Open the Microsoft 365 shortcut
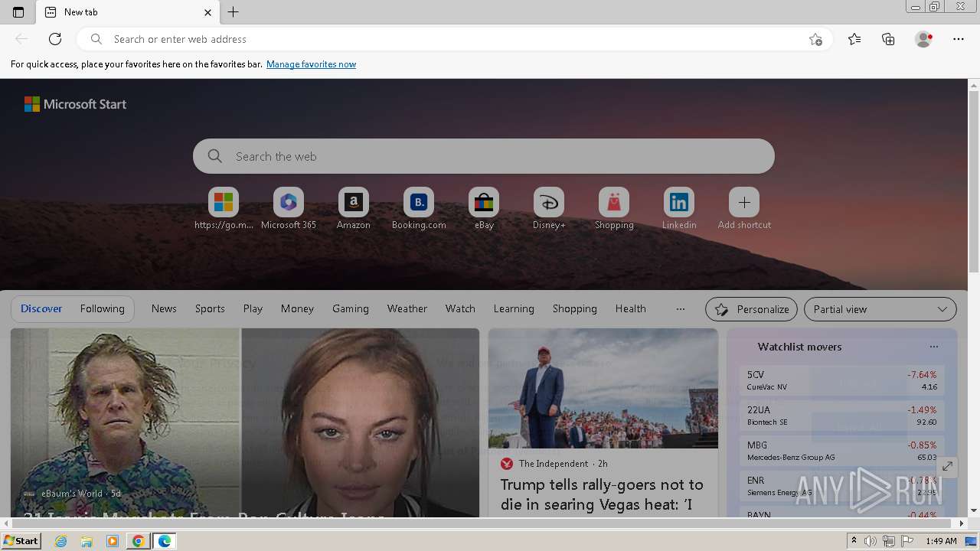Screen dimensions: 980x551 tap(289, 208)
